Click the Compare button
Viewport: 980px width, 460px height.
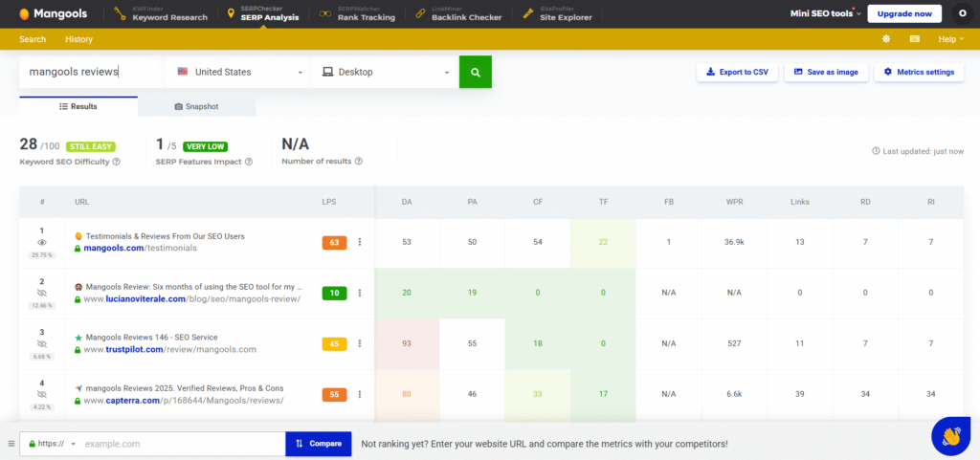point(319,444)
